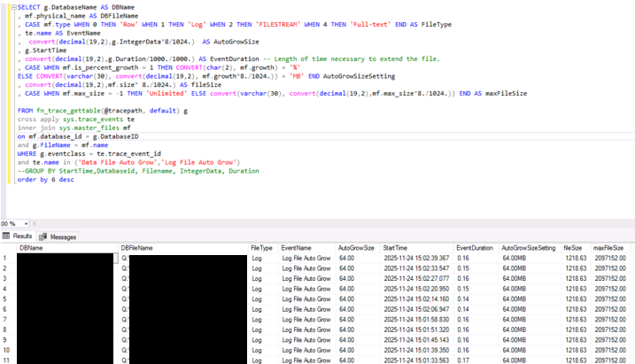Click the DBName column header
The width and height of the screenshot is (635, 364).
pos(31,248)
